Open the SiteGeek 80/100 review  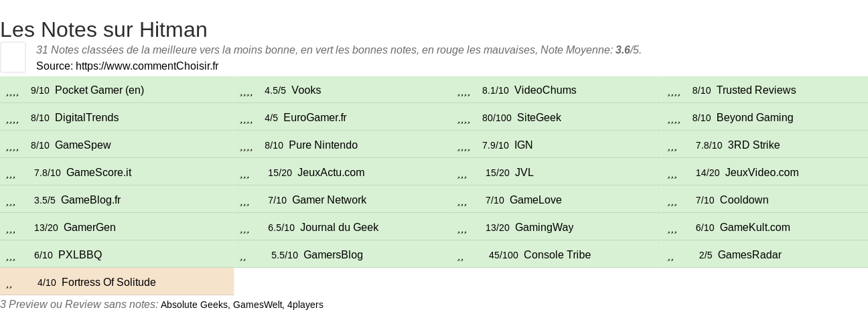[539, 118]
